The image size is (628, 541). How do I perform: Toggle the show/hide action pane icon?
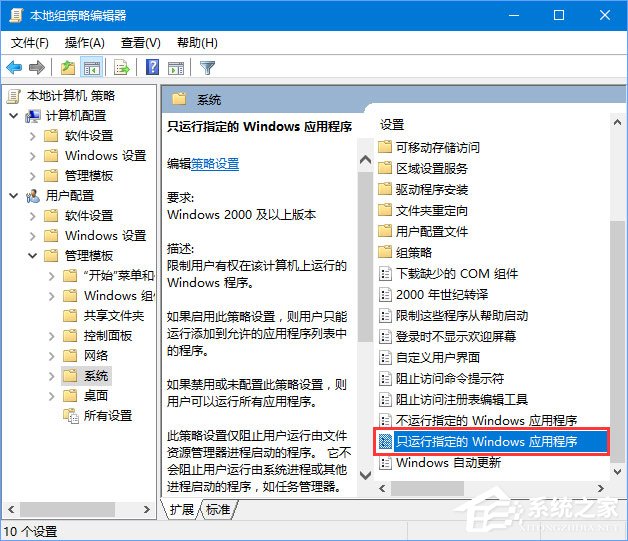[x=176, y=67]
